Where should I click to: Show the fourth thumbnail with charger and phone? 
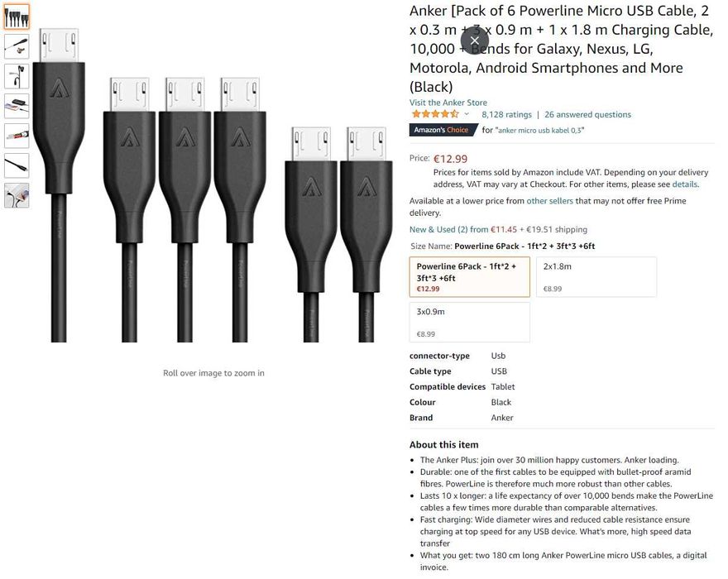point(17,106)
